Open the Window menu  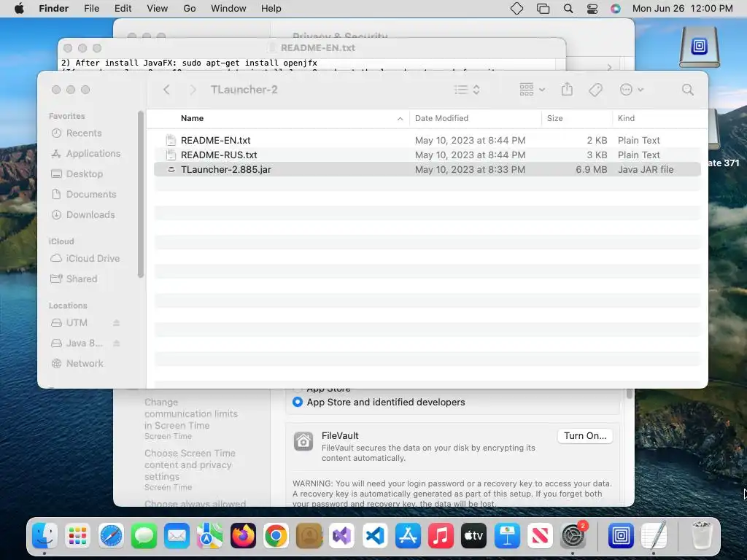228,9
